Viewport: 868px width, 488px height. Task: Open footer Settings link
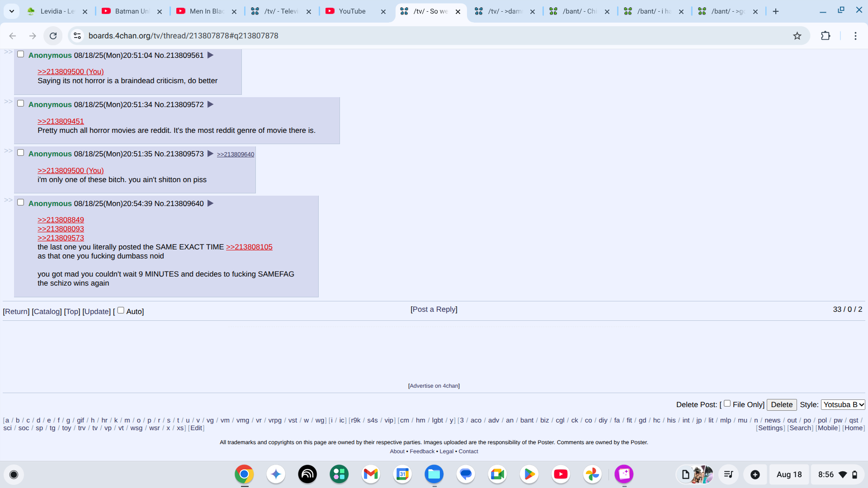point(770,428)
